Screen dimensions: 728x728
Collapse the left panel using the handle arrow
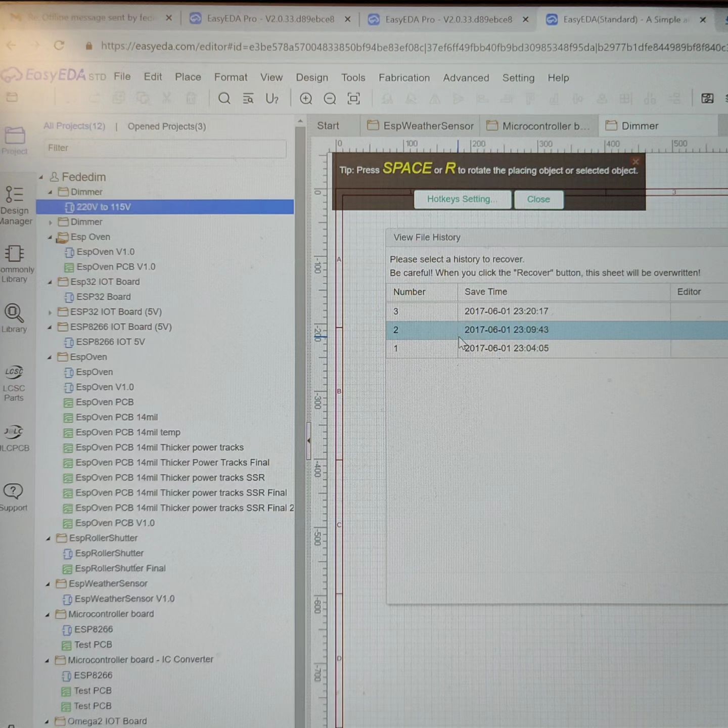click(x=308, y=440)
